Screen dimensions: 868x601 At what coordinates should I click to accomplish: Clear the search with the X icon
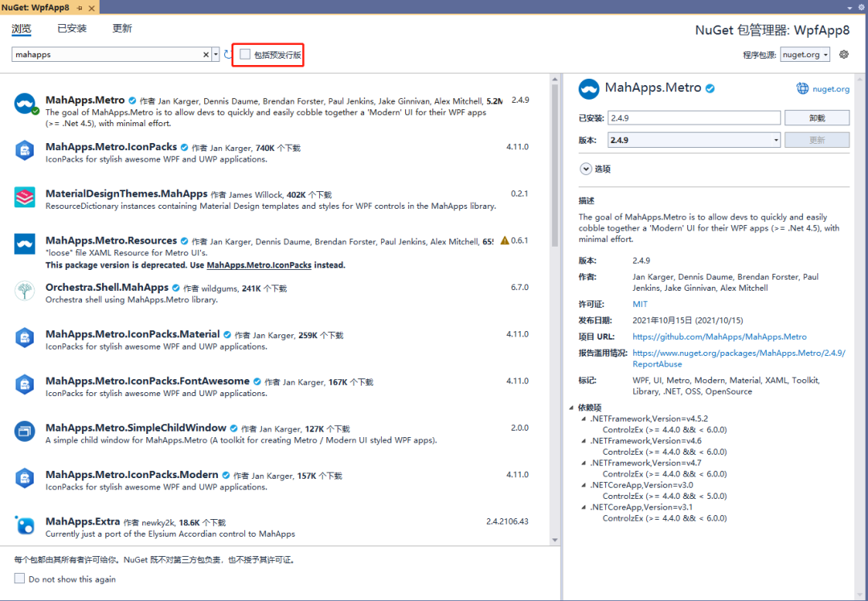point(206,54)
